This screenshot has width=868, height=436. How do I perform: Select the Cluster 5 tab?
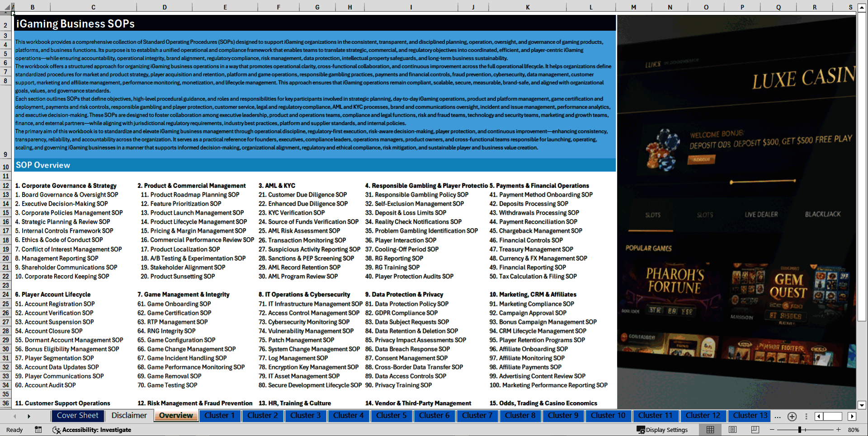(x=392, y=416)
